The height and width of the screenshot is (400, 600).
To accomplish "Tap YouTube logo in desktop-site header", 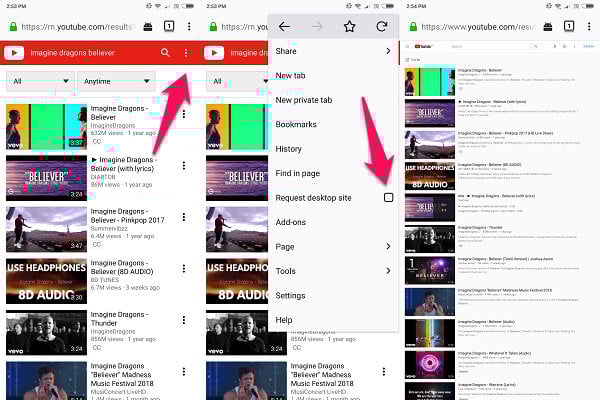I will (423, 46).
